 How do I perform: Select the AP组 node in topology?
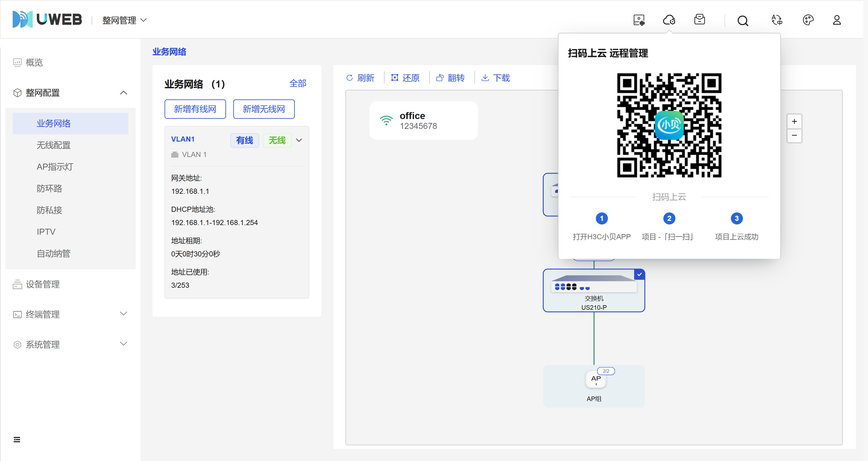[594, 386]
